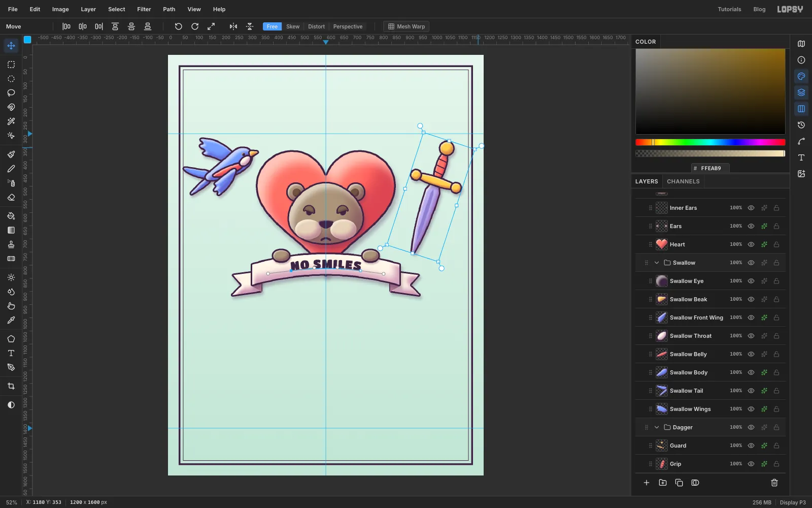Open the Path menu
Viewport: 812px width, 508px height.
tap(169, 9)
